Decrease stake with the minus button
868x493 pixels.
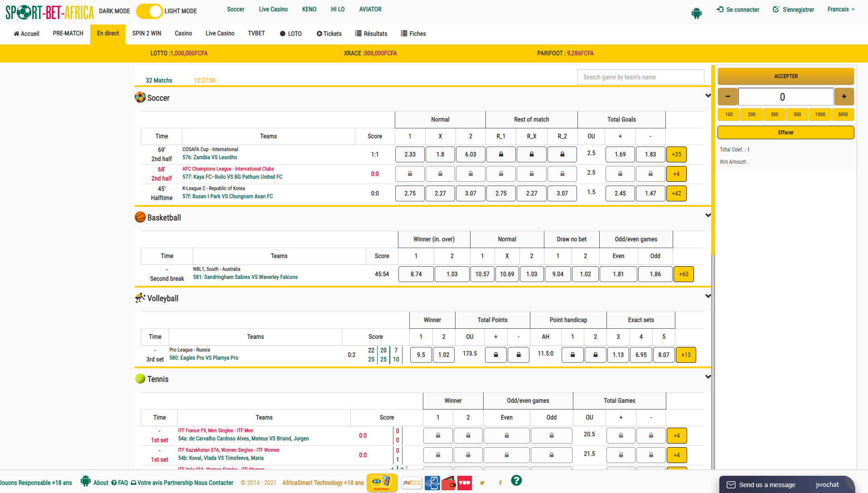tap(727, 97)
